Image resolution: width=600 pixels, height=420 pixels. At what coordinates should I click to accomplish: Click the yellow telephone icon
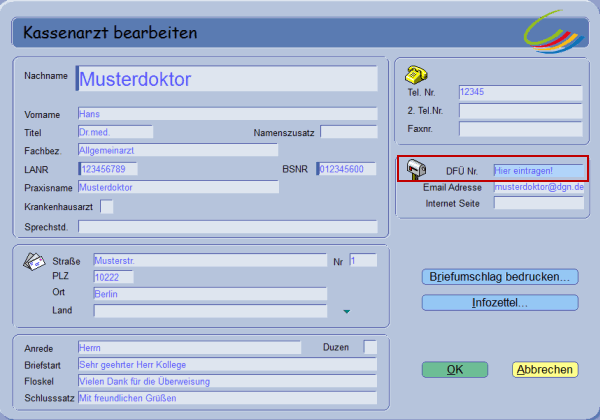click(417, 75)
